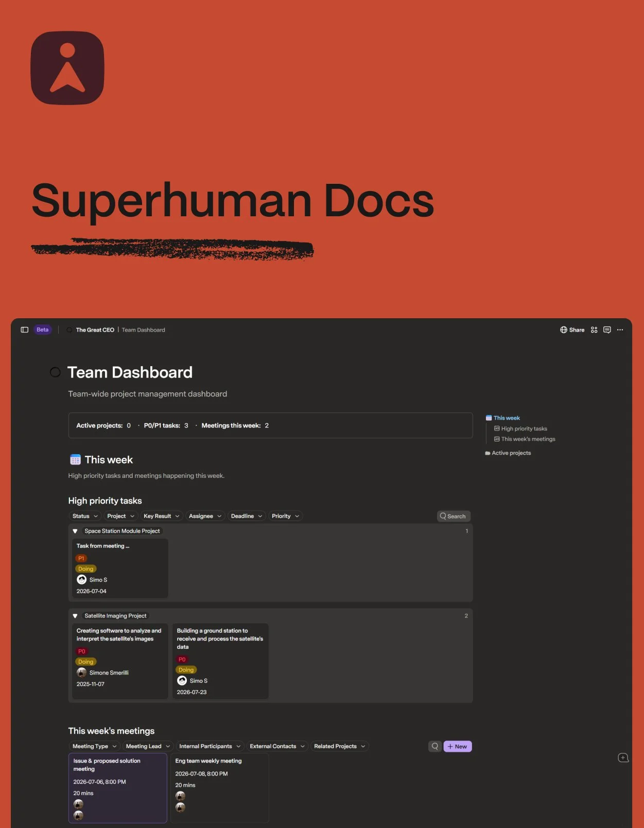The image size is (644, 828).
Task: Click the Beta badge
Action: 43,330
